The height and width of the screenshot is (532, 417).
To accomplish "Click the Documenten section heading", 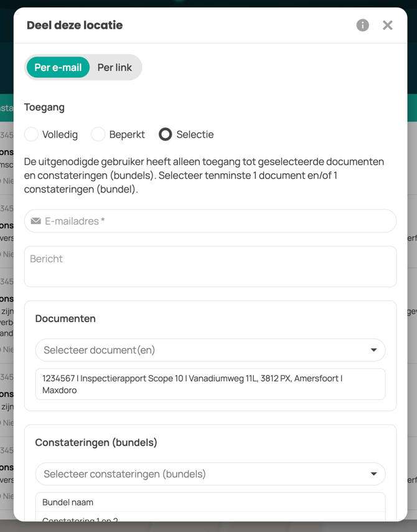I will point(65,318).
